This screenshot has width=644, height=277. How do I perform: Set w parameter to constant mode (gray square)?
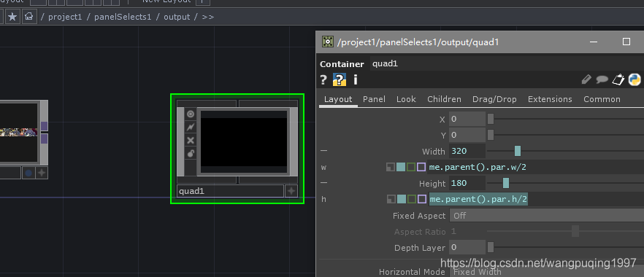pyautogui.click(x=391, y=167)
